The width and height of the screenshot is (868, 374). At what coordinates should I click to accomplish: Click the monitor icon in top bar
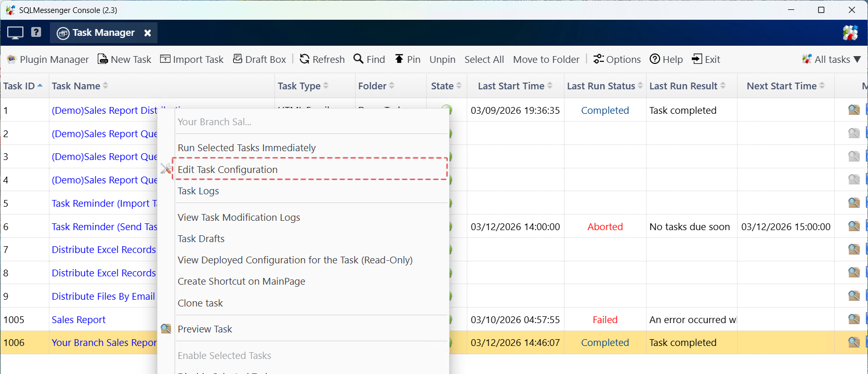[15, 33]
